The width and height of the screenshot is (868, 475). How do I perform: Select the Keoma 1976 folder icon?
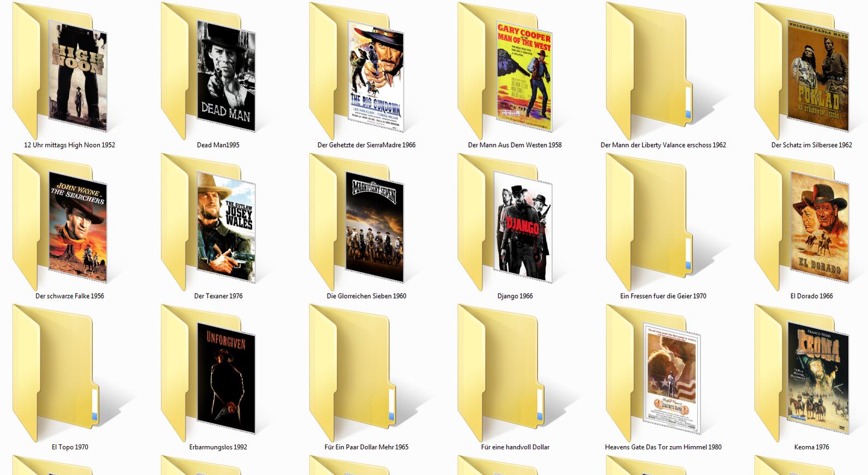click(x=802, y=373)
